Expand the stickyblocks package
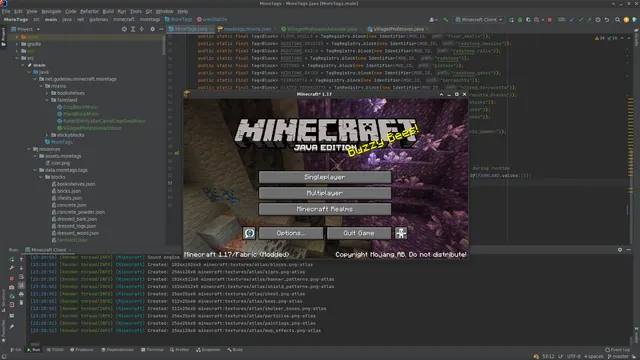The width and height of the screenshot is (640, 360). click(x=47, y=135)
